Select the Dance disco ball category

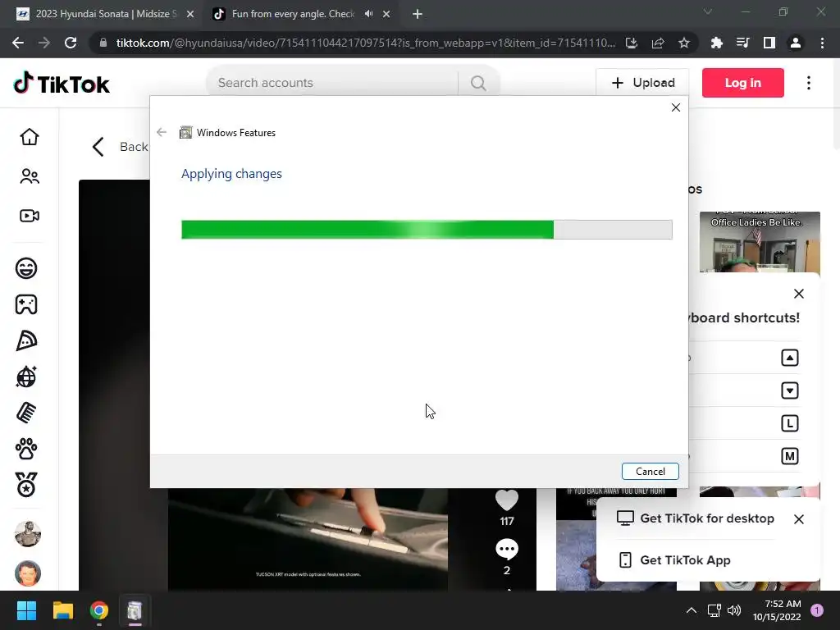26,377
